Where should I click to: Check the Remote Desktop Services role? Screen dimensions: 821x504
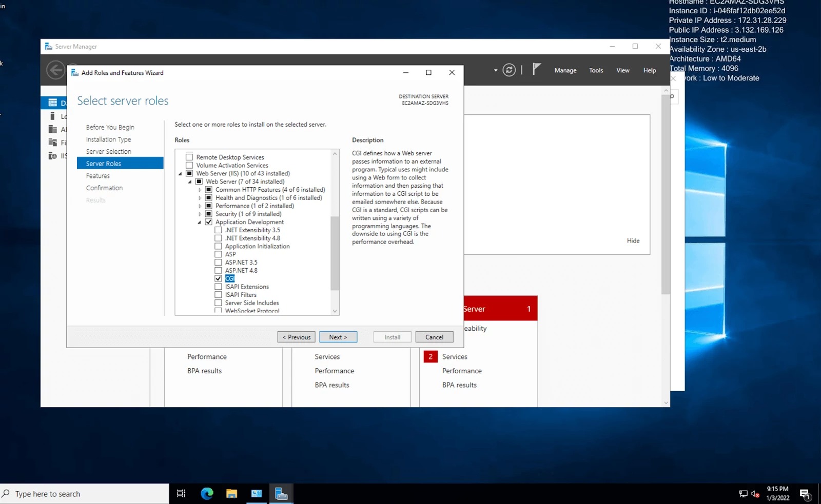(189, 157)
